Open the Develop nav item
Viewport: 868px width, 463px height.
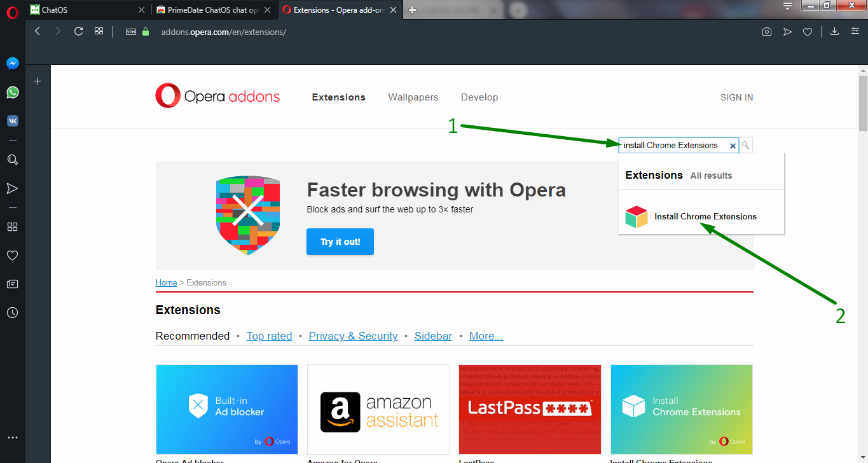479,97
